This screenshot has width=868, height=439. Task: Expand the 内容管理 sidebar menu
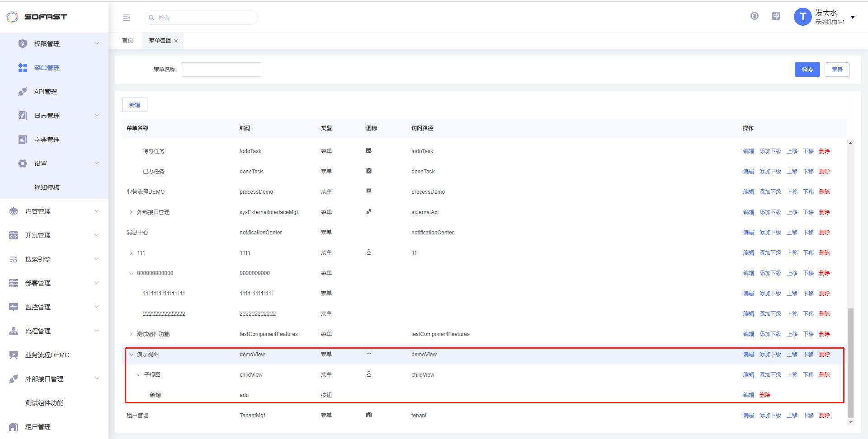click(x=38, y=211)
